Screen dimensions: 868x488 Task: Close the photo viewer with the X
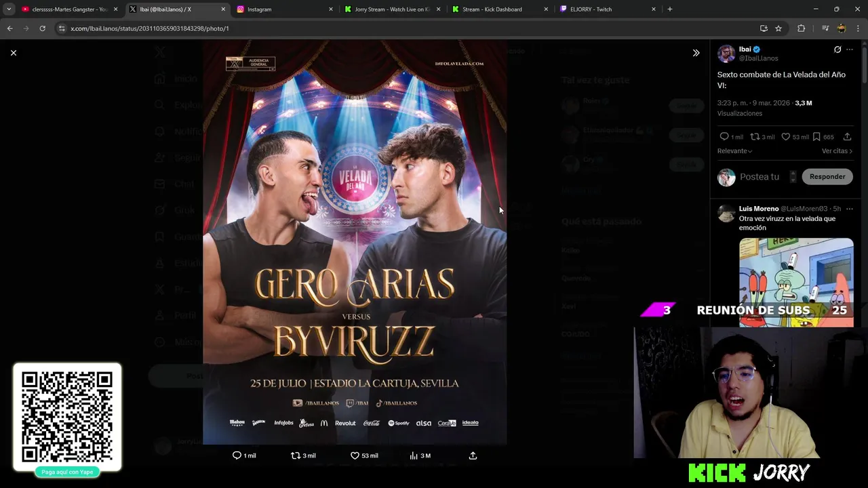pyautogui.click(x=14, y=53)
